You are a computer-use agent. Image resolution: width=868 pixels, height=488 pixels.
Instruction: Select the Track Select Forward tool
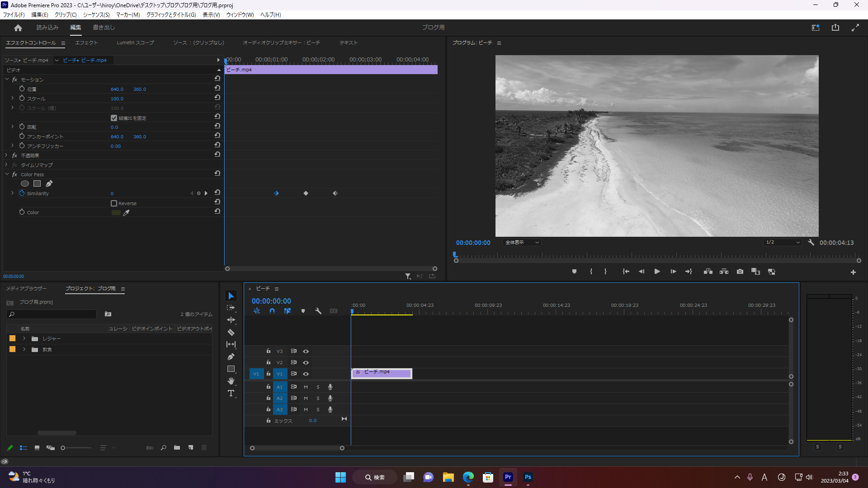231,308
